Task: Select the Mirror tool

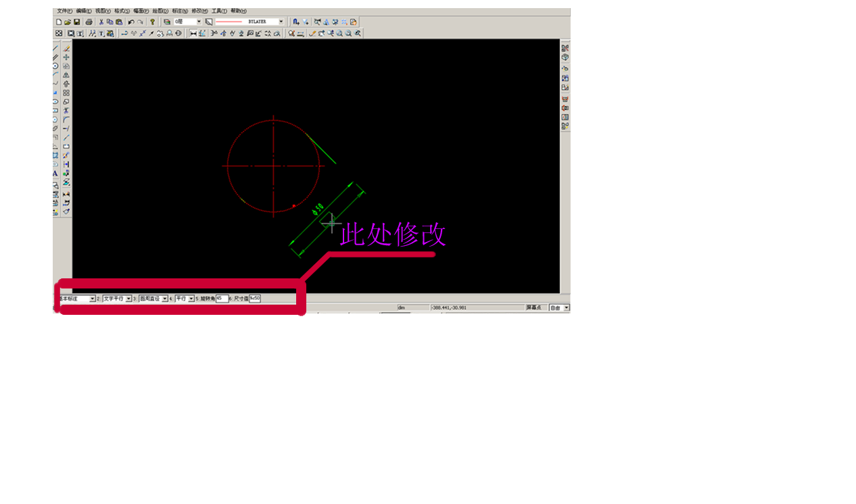Action: [66, 74]
